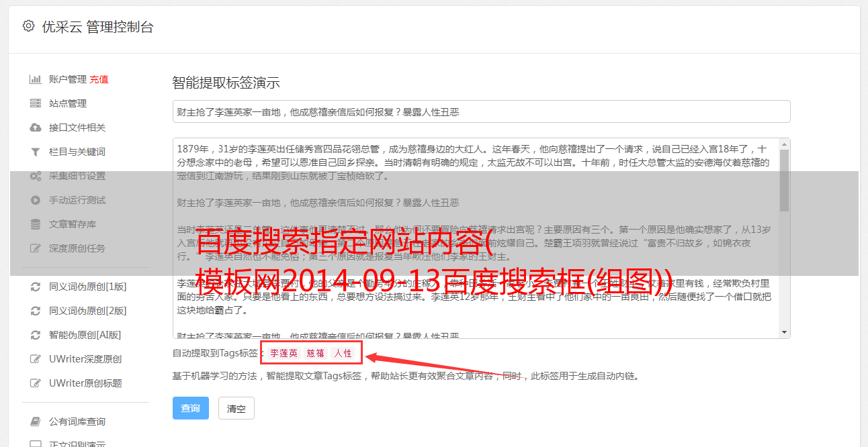
Task: Click the article title input field
Action: 481,111
